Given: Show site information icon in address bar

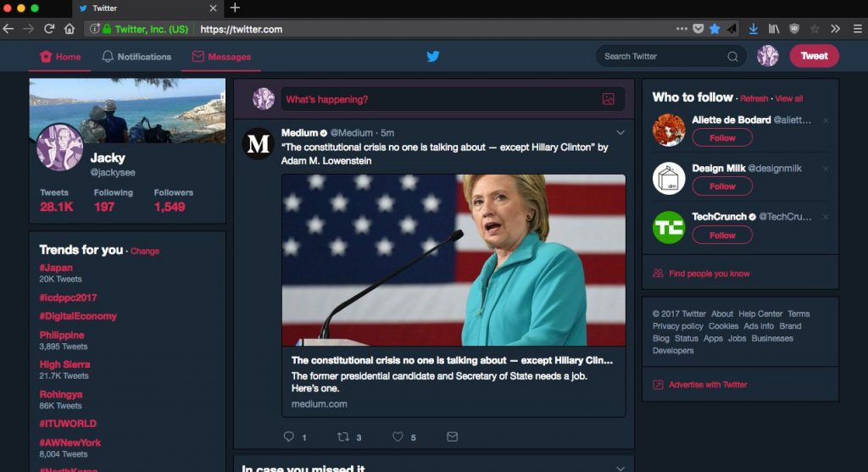Looking at the screenshot, I should [94, 29].
